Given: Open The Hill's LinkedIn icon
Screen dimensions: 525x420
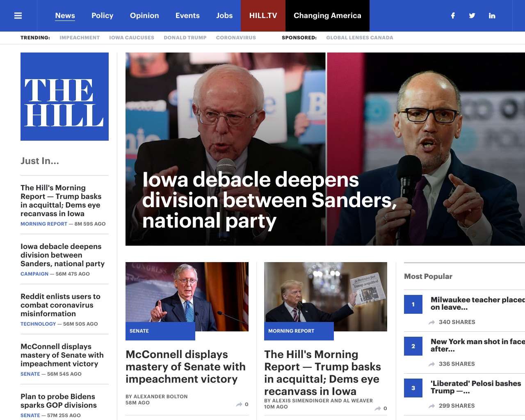Looking at the screenshot, I should click(x=492, y=16).
